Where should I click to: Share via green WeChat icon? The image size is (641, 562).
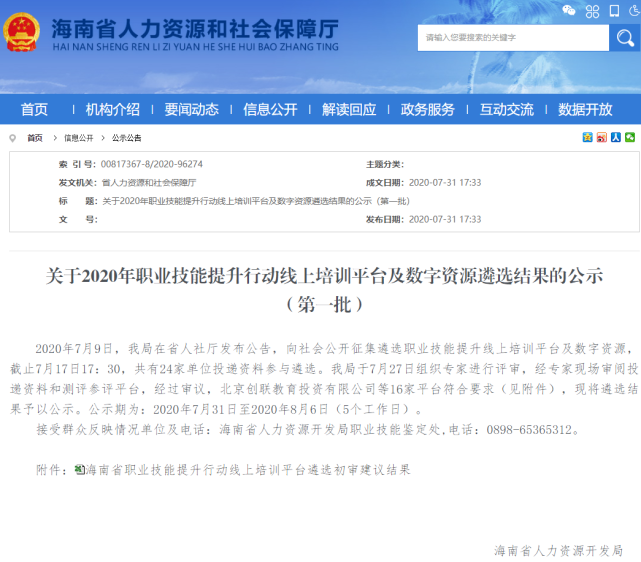(630, 138)
